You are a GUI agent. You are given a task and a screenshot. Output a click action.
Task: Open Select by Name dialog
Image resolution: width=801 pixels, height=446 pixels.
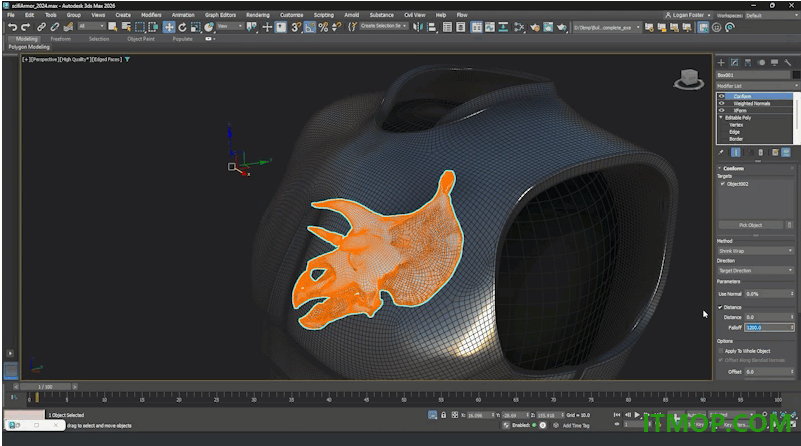point(126,27)
